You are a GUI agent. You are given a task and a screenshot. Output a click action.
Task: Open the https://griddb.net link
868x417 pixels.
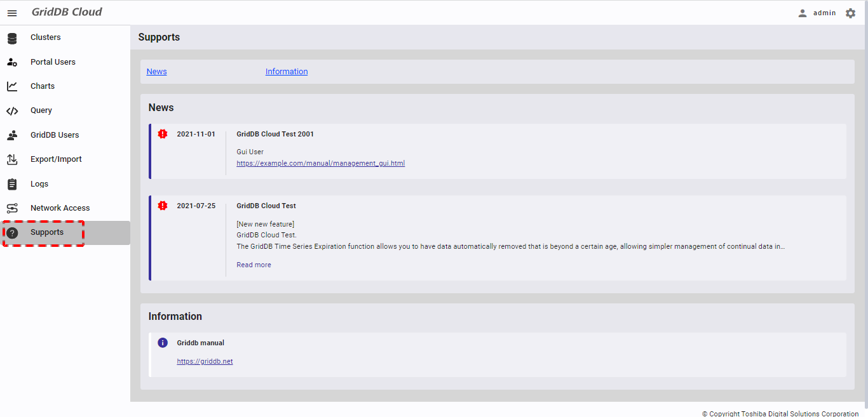pos(205,361)
